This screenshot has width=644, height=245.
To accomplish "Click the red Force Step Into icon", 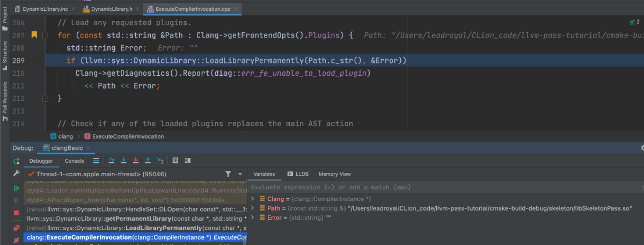I will tap(135, 161).
